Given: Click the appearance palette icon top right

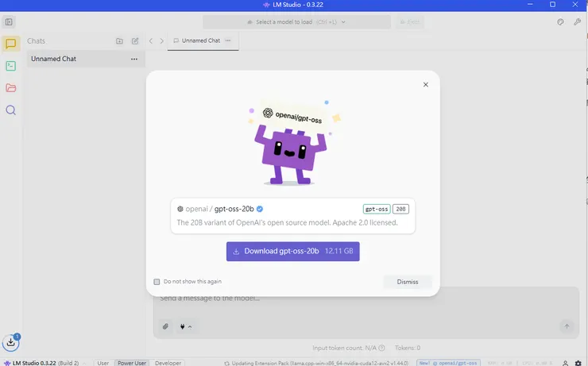Looking at the screenshot, I should pos(560,22).
